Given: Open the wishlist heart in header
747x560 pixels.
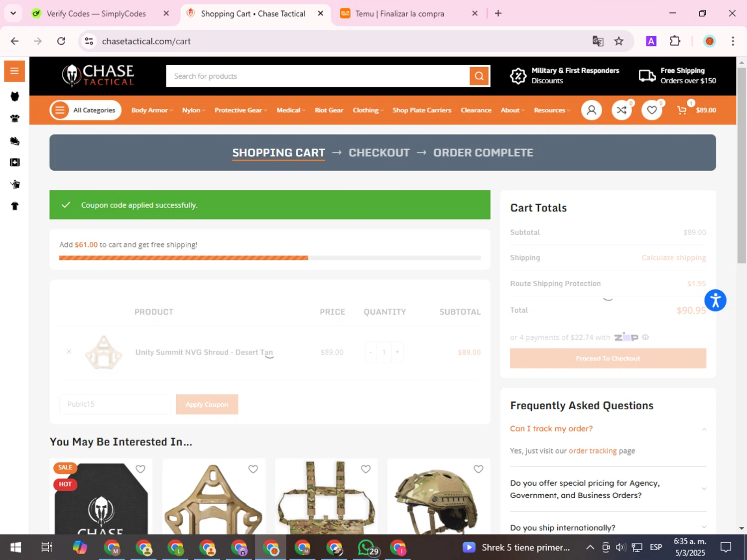Looking at the screenshot, I should pyautogui.click(x=652, y=110).
